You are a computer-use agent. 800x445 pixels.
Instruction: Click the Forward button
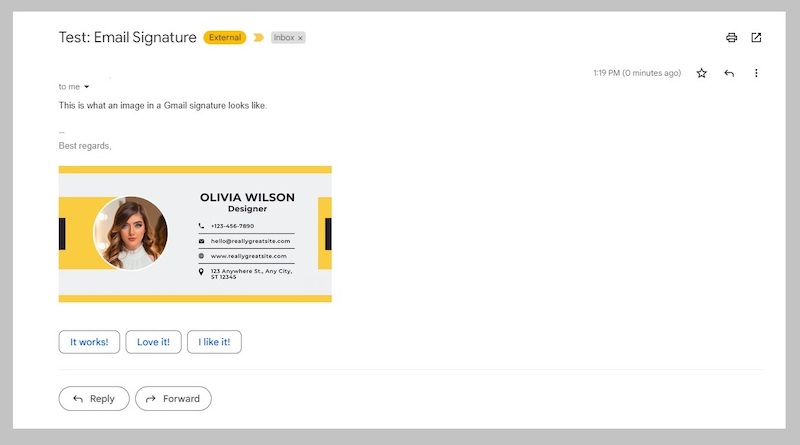173,399
